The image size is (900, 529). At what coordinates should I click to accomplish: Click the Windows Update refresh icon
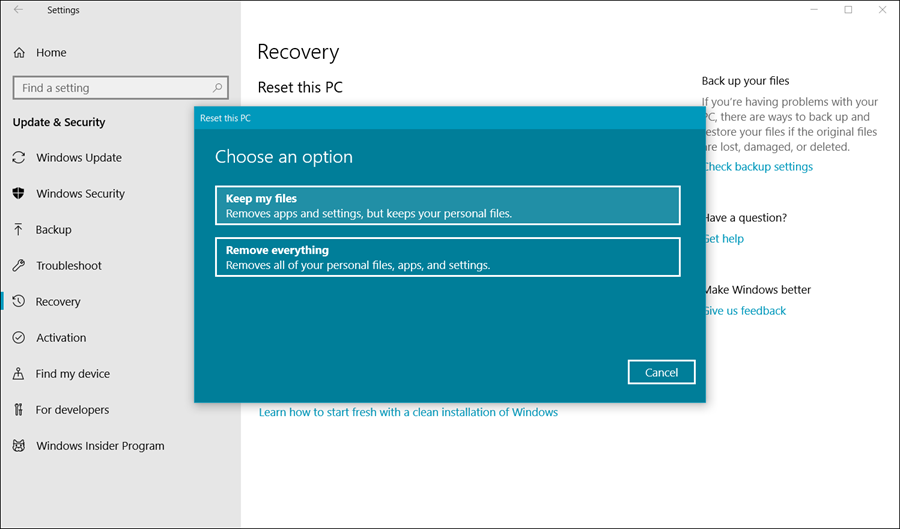pos(19,157)
